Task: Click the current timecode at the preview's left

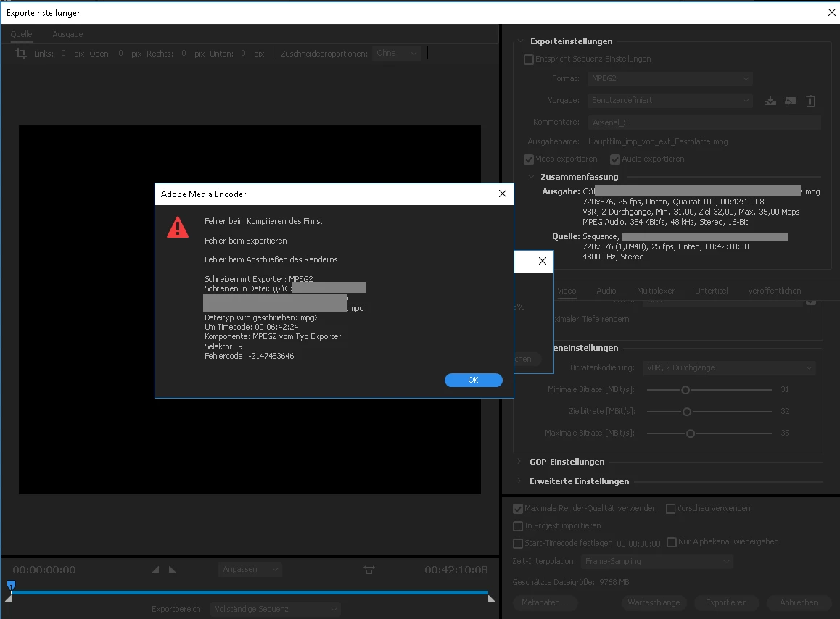Action: point(44,570)
